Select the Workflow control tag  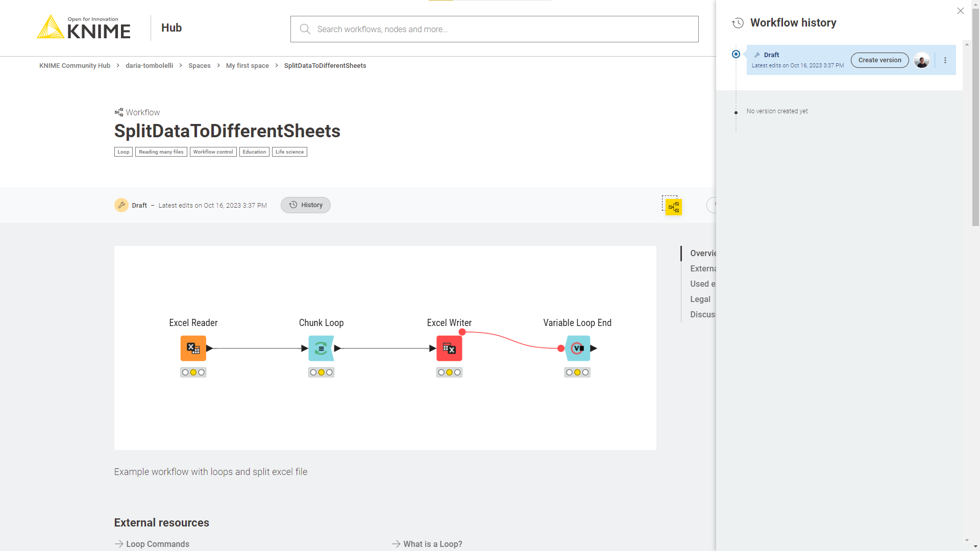click(x=213, y=152)
